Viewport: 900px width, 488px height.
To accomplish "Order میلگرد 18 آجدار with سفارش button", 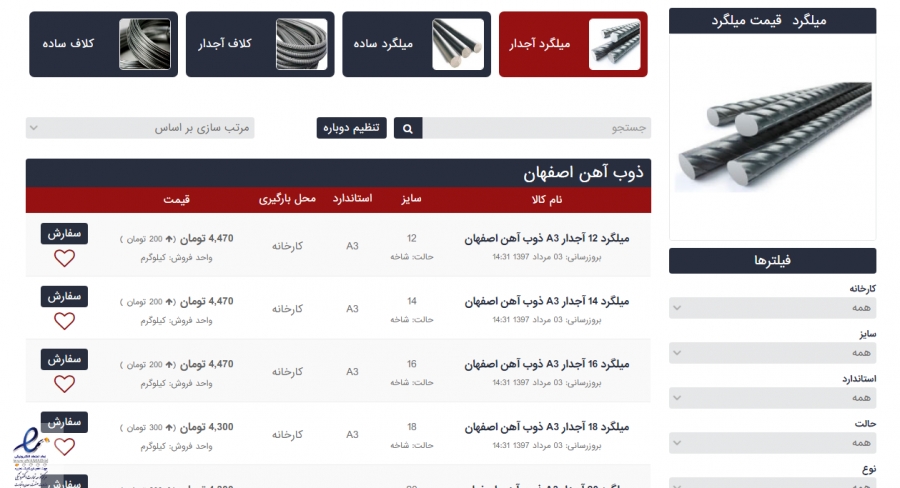I will [64, 422].
